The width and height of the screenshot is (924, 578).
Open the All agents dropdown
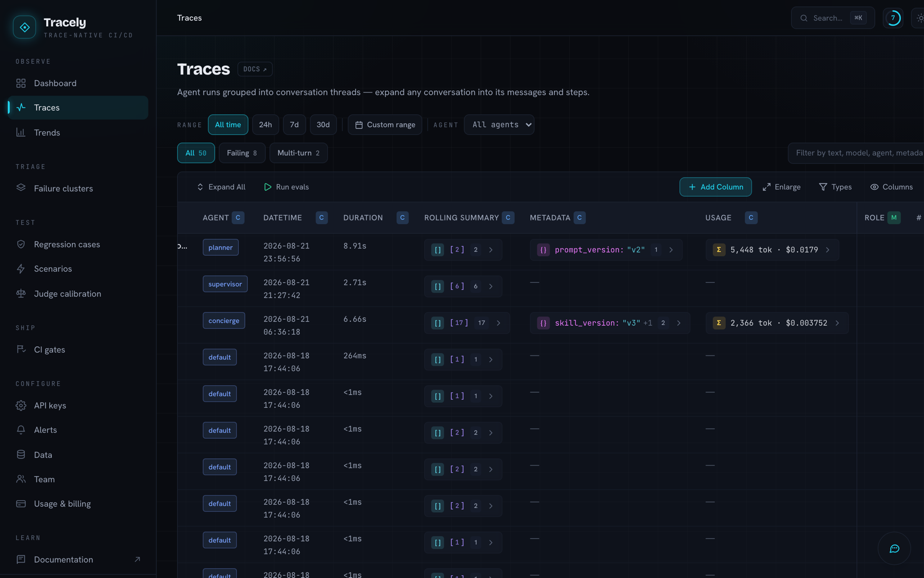click(499, 125)
